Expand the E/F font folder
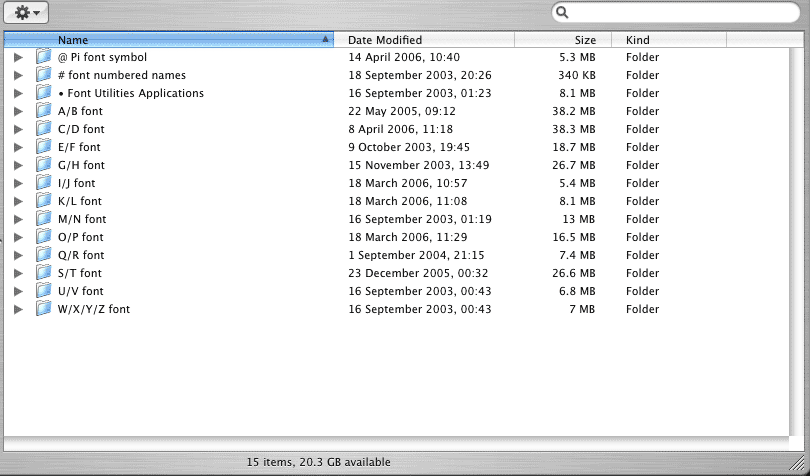 coord(19,147)
